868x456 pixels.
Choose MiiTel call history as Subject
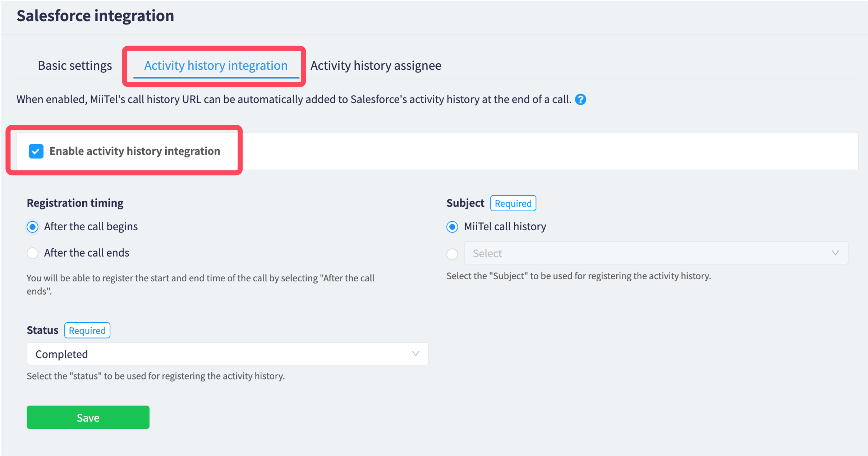click(452, 227)
